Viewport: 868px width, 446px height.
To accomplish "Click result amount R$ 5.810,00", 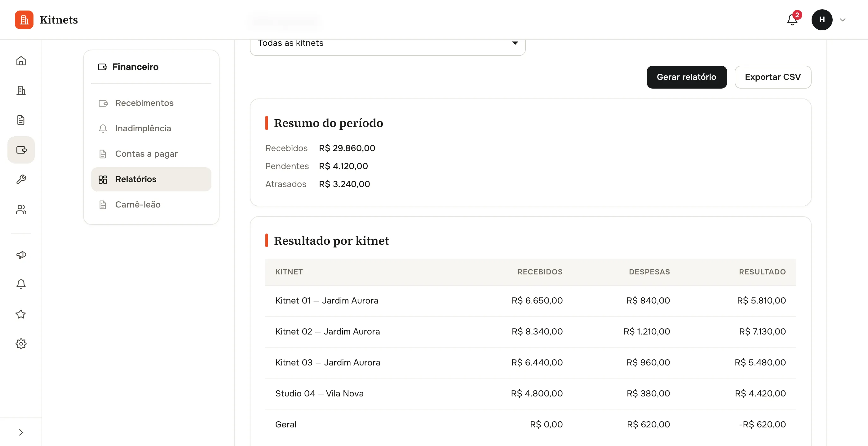I will click(761, 301).
